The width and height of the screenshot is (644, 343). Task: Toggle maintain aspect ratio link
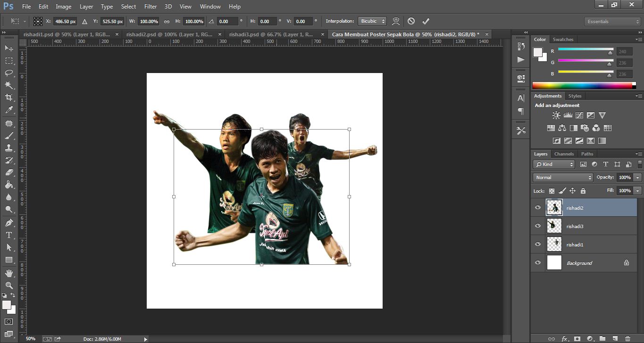[167, 22]
